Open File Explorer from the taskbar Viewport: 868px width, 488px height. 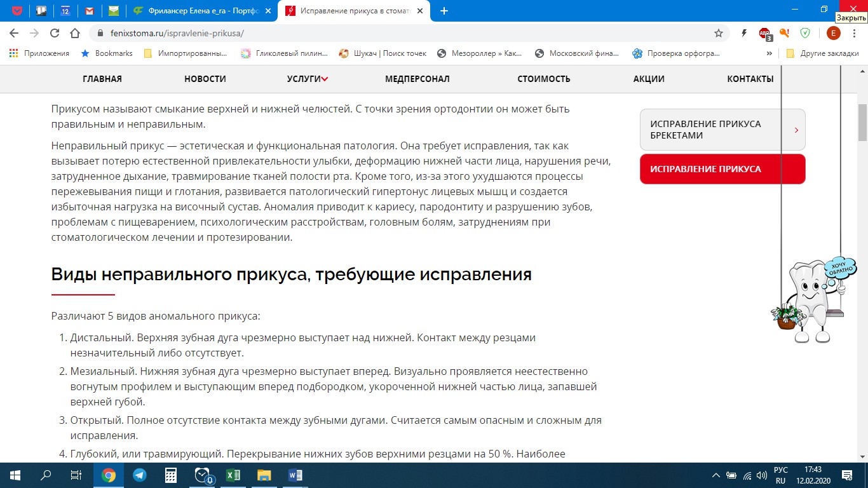click(x=264, y=475)
